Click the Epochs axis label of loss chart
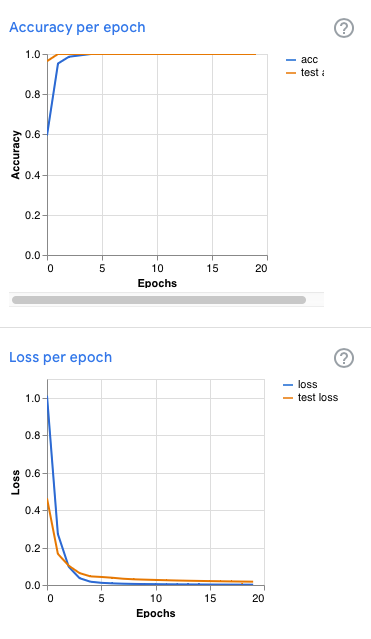 [x=156, y=613]
